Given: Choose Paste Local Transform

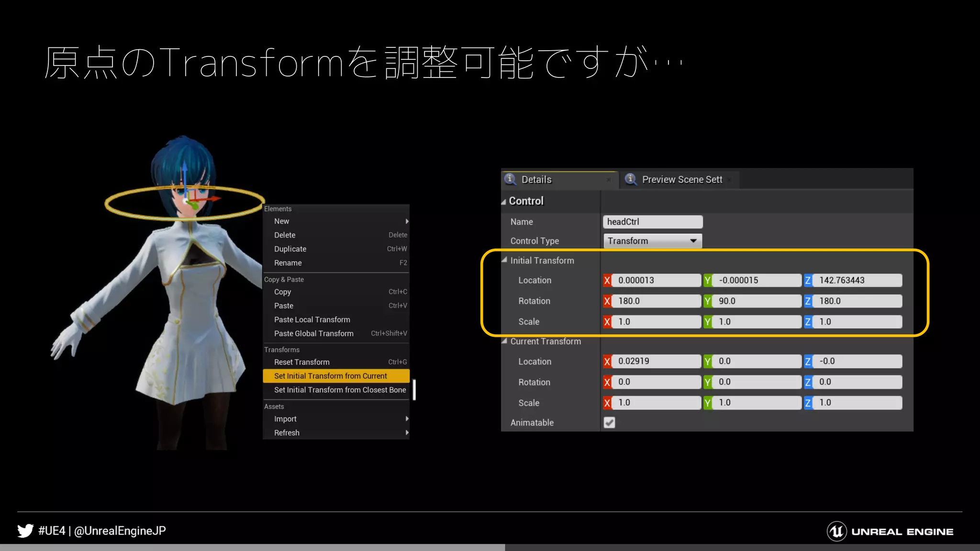Looking at the screenshot, I should click(x=336, y=320).
